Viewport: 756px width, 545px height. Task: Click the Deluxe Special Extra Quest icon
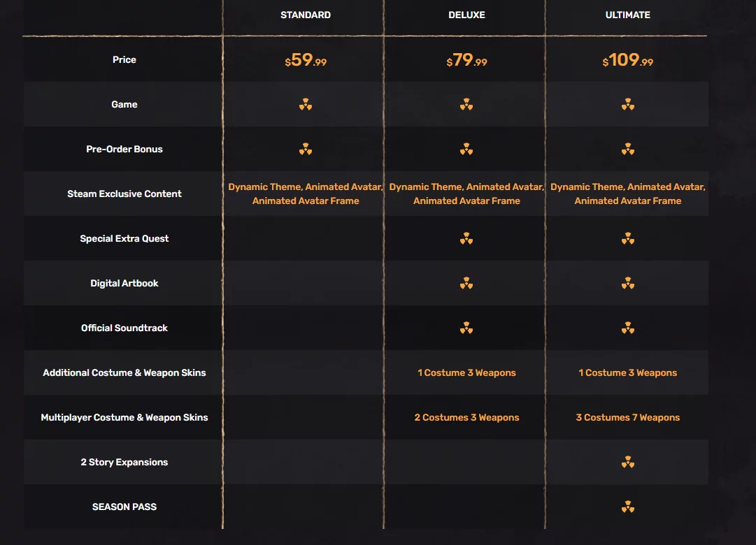coord(466,239)
